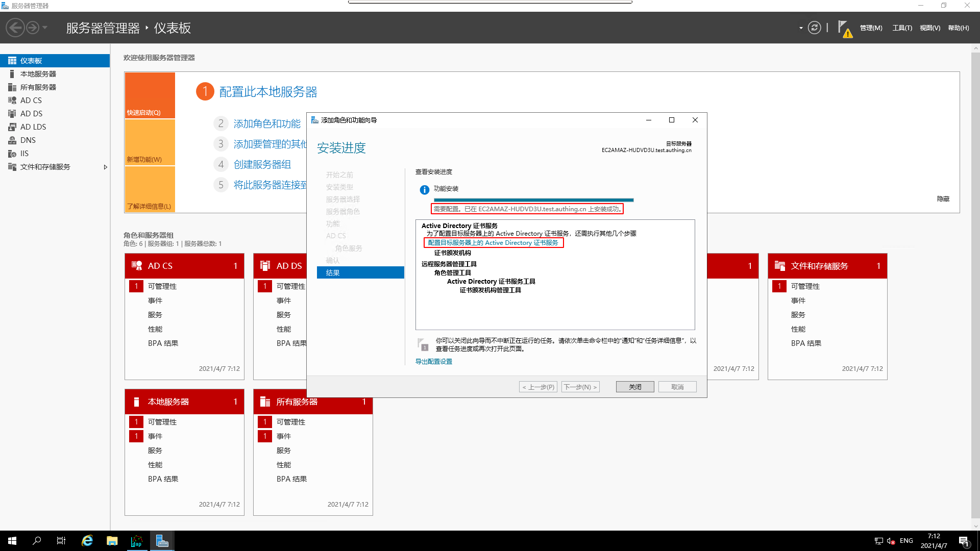Open the small dropdown arrow beside refresh
The width and height of the screenshot is (980, 551).
coord(801,28)
